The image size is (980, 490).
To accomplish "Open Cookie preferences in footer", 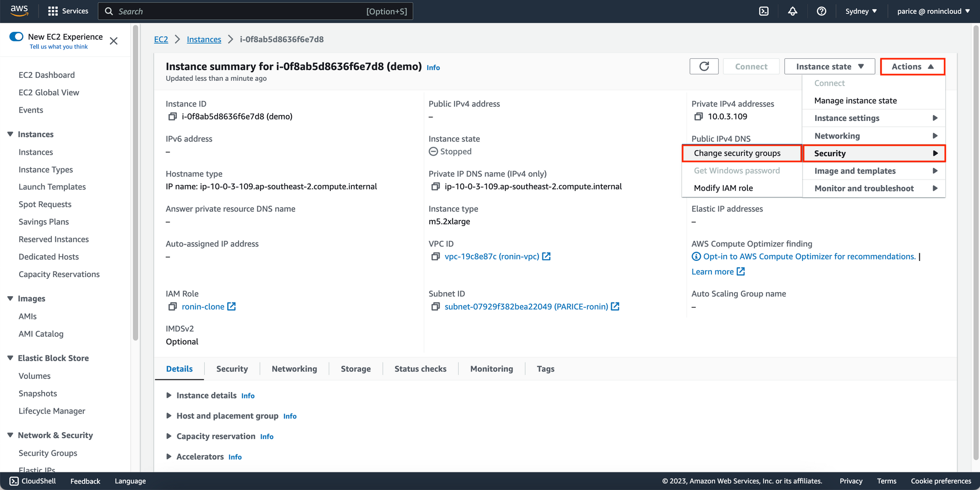I will 941,481.
